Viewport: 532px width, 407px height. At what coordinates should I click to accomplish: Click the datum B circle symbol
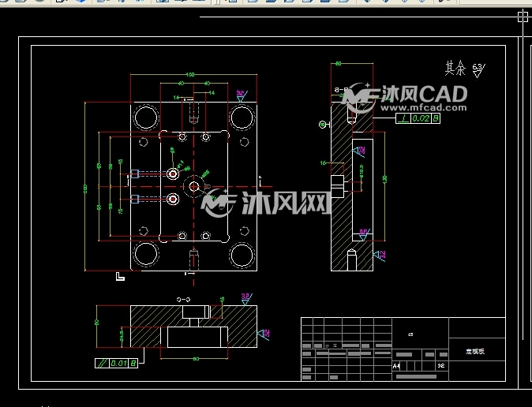323,125
